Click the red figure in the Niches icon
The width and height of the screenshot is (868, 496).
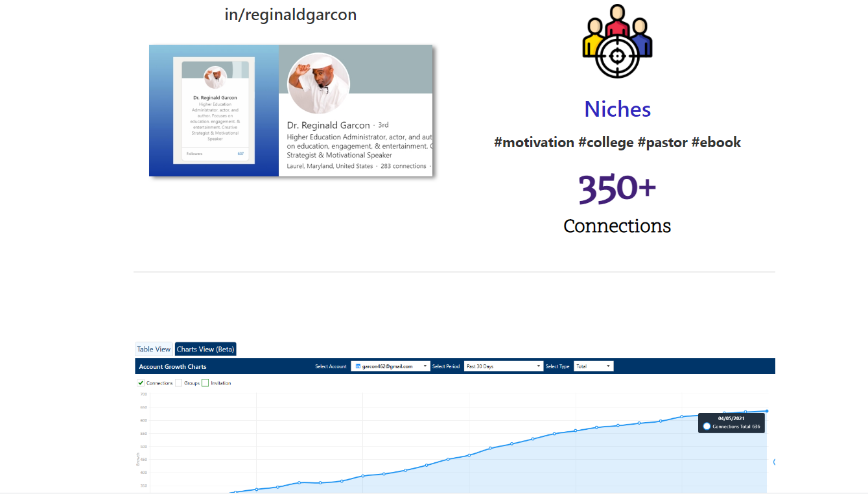[x=616, y=29]
